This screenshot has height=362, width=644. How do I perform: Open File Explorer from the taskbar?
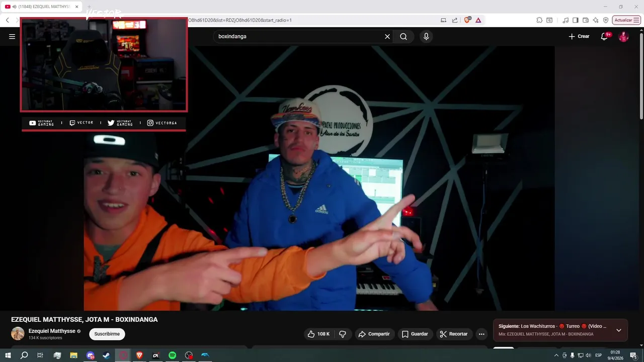tap(73, 355)
